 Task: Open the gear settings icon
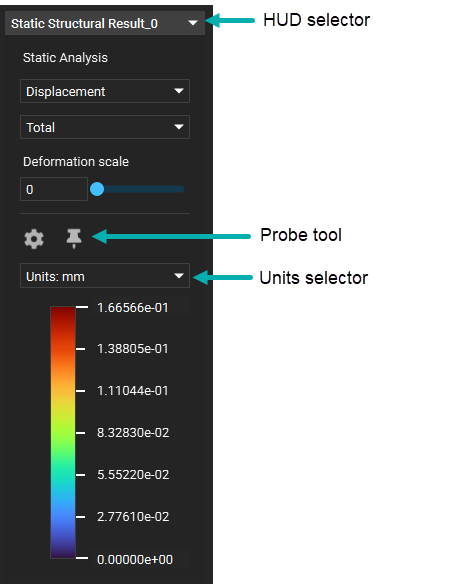[x=34, y=239]
